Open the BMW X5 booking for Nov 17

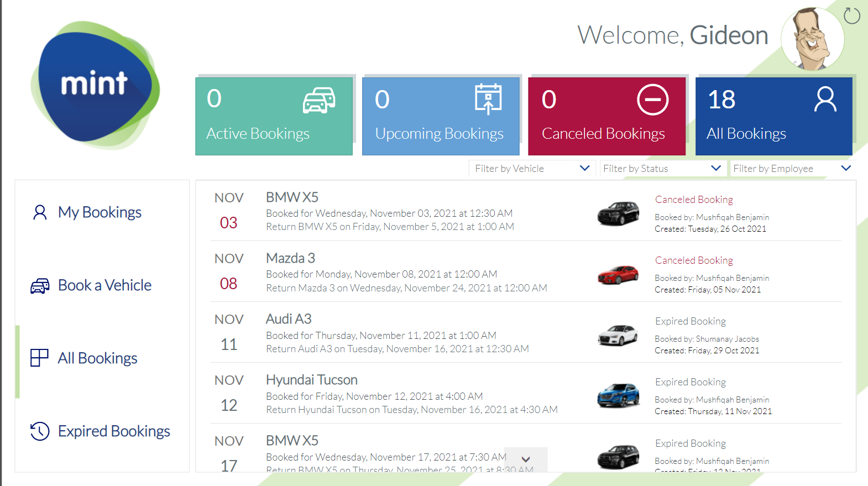click(292, 441)
